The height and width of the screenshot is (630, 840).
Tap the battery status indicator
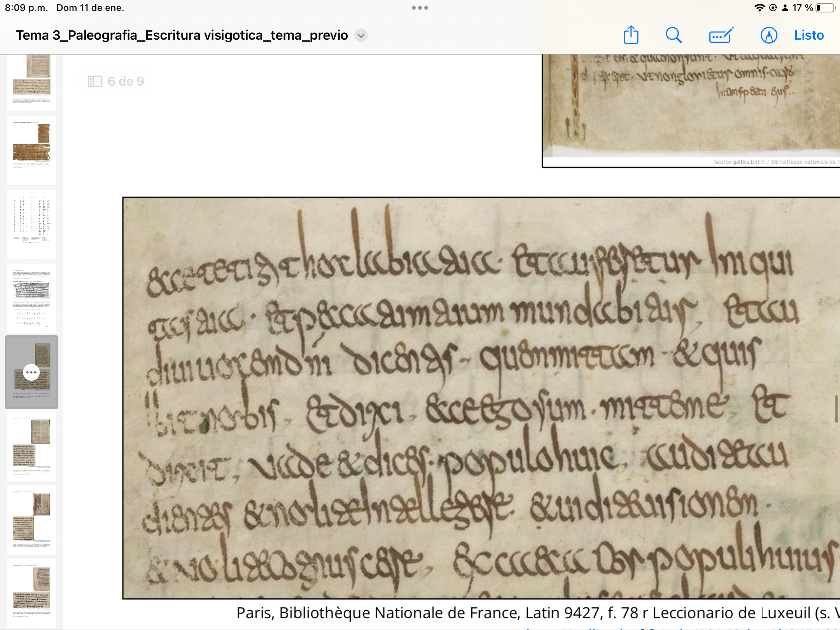click(825, 8)
